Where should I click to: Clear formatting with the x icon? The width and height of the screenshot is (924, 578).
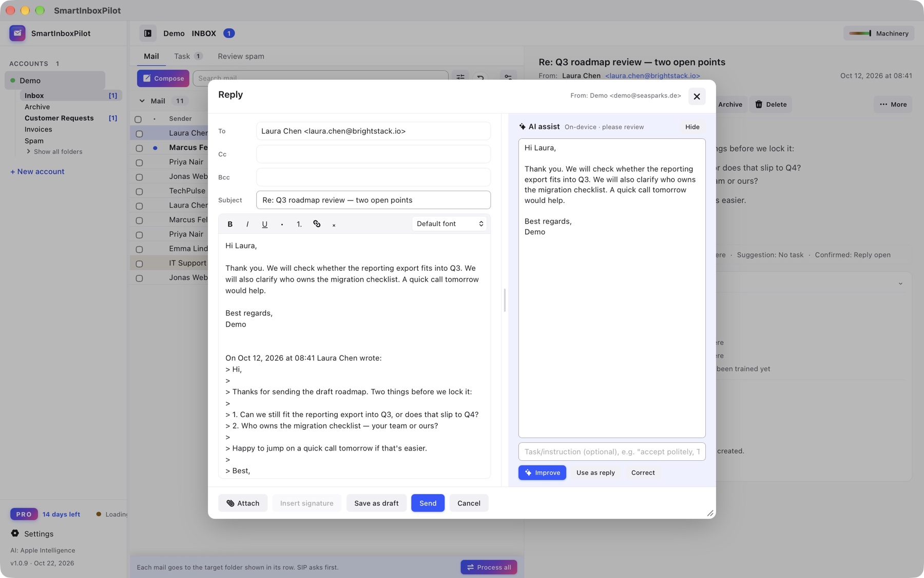[334, 225]
